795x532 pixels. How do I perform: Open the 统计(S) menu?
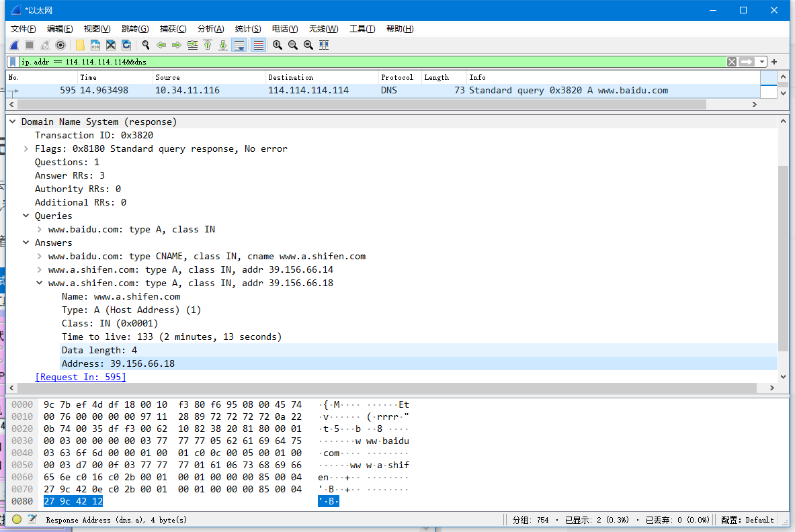(248, 29)
